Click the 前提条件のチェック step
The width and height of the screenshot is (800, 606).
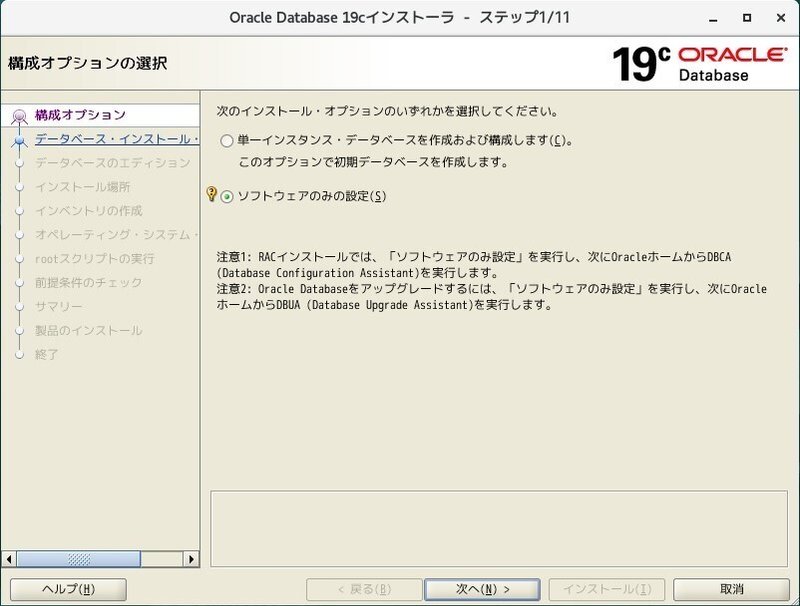tap(88, 283)
